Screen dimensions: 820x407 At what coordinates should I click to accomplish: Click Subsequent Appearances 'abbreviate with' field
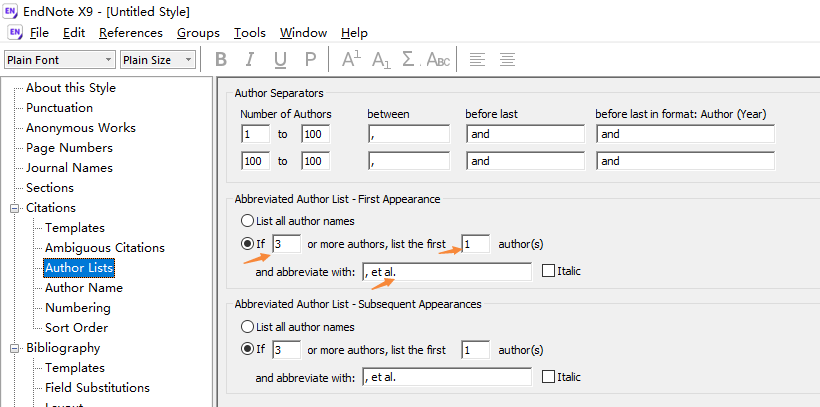(447, 377)
